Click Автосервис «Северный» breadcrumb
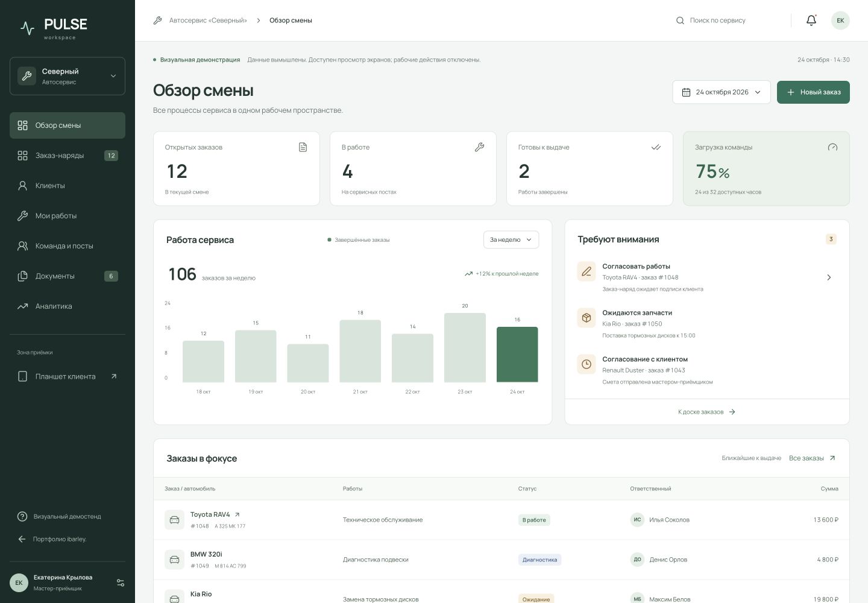The width and height of the screenshot is (868, 603). click(208, 21)
